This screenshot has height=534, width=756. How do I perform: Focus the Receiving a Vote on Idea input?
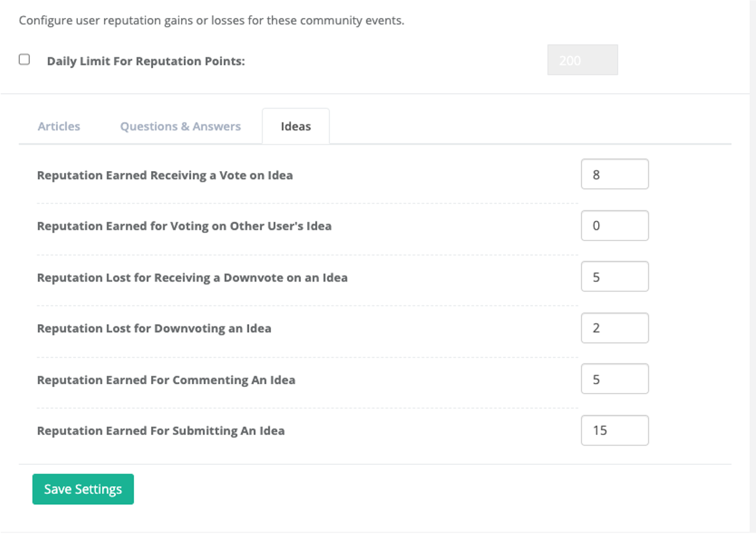614,174
